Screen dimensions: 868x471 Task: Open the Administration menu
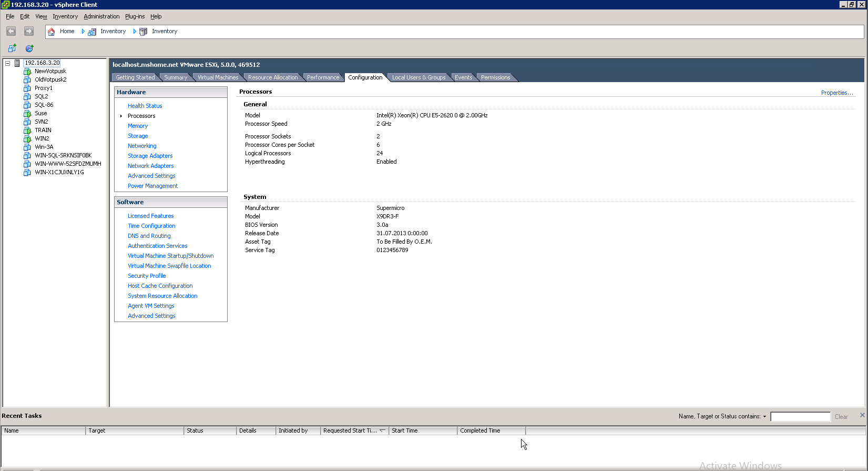[101, 16]
